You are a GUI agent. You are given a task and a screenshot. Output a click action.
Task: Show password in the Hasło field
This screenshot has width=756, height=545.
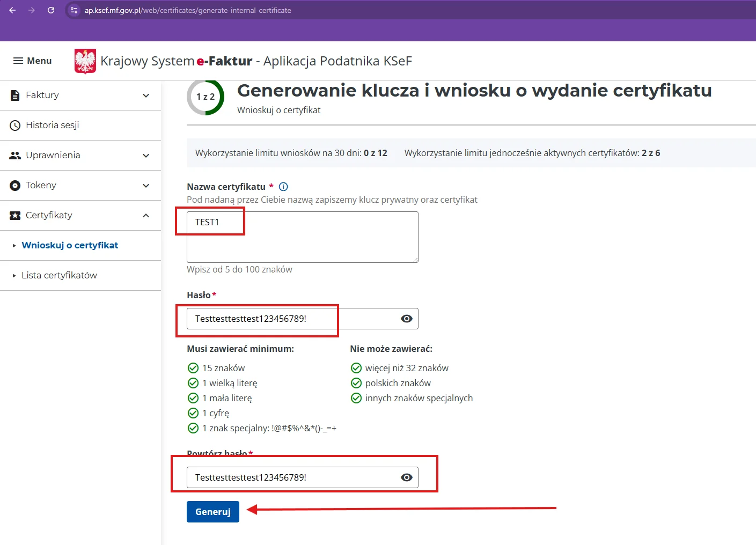point(407,319)
